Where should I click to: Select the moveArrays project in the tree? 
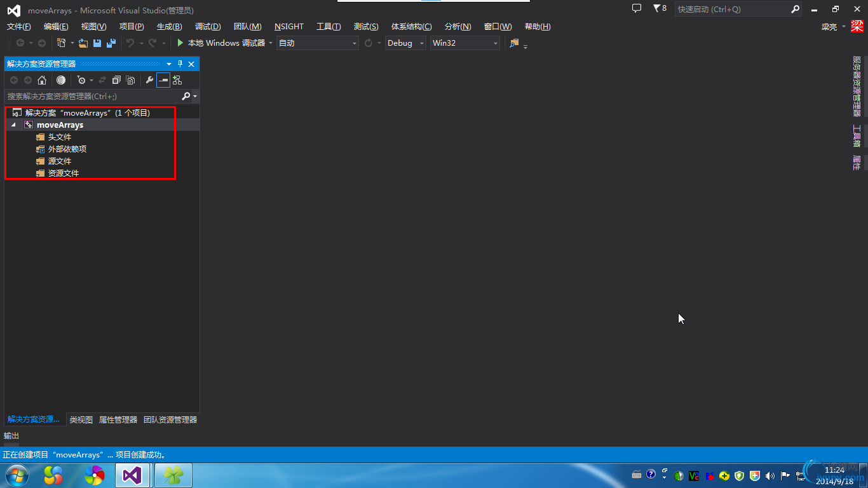pyautogui.click(x=60, y=125)
